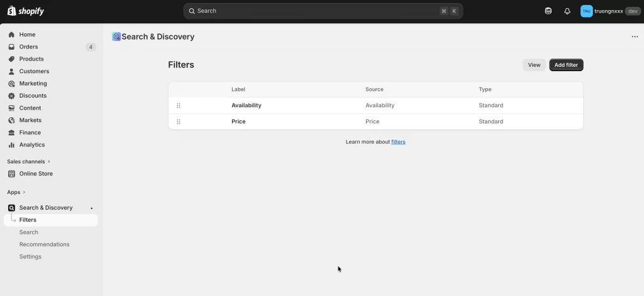Click the TRU account avatar
This screenshot has width=644, height=296.
point(587,11)
